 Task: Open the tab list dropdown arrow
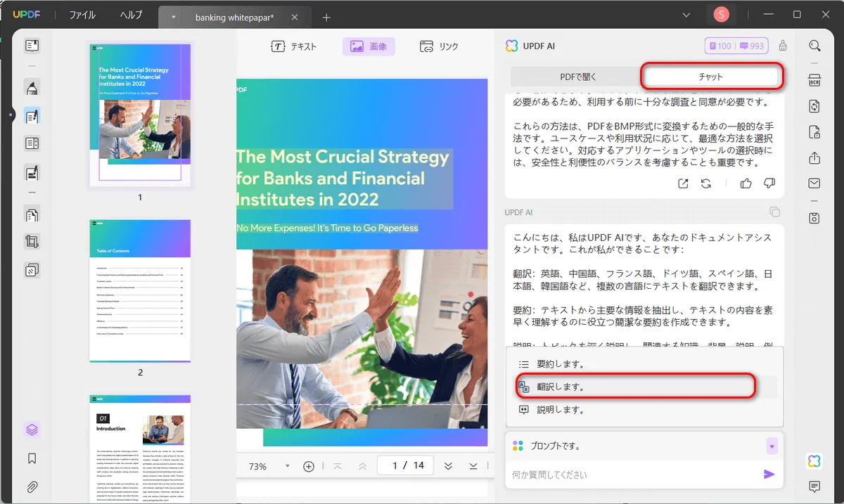(173, 17)
